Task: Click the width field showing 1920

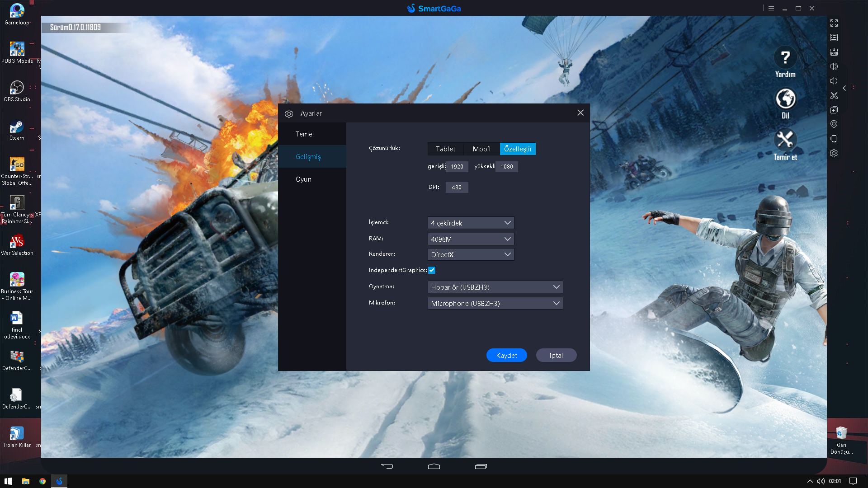Action: coord(457,166)
